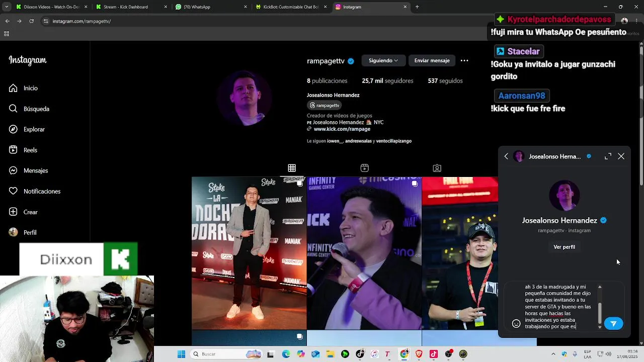This screenshot has width=644, height=362.
Task: Click Stacelar username in chat overlay
Action: (x=523, y=51)
